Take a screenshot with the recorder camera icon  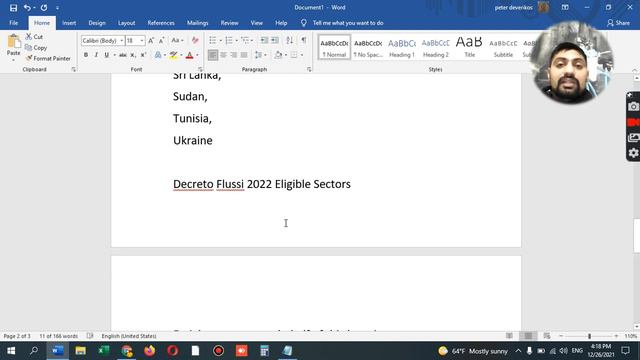633,107
